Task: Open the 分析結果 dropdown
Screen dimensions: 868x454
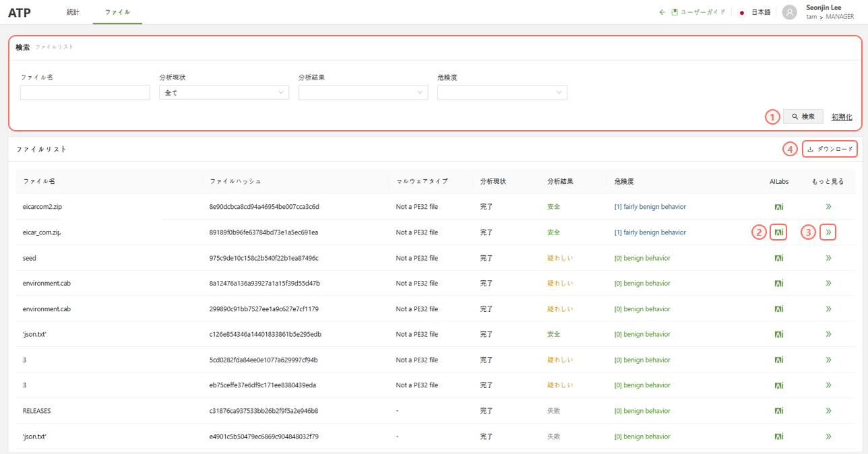Action: click(x=363, y=93)
